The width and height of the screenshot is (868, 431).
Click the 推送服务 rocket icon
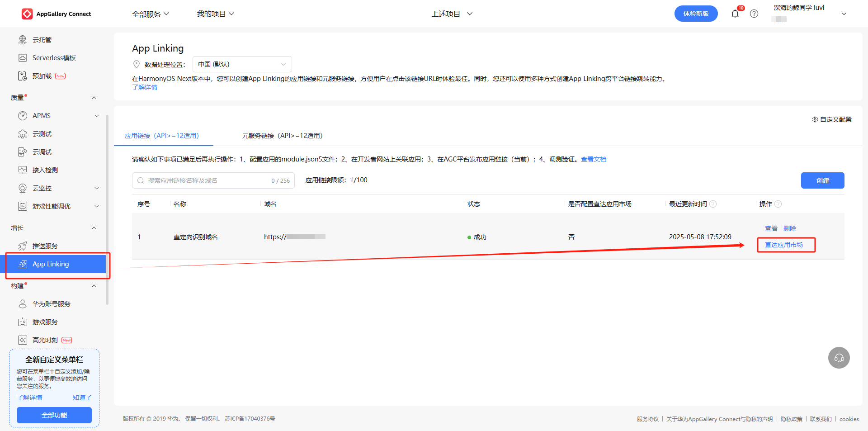click(x=23, y=246)
